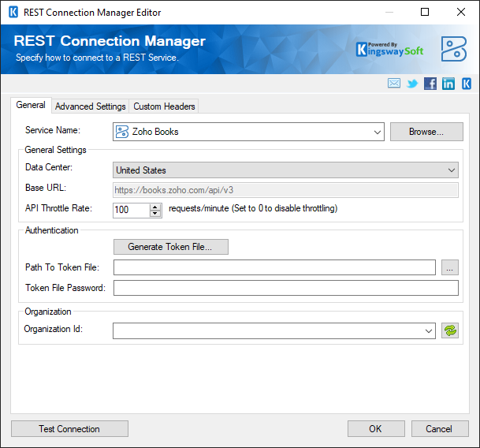The image size is (480, 448).
Task: Open the Custom Headers tab
Action: click(x=164, y=106)
